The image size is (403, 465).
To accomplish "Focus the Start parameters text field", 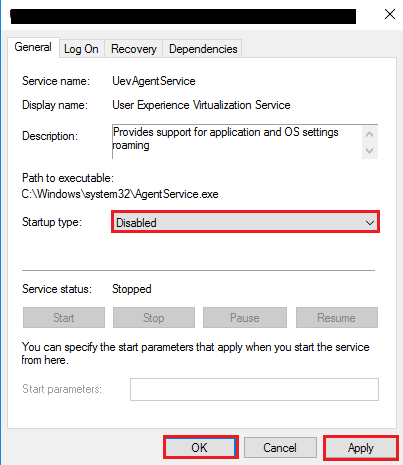I will coord(254,389).
